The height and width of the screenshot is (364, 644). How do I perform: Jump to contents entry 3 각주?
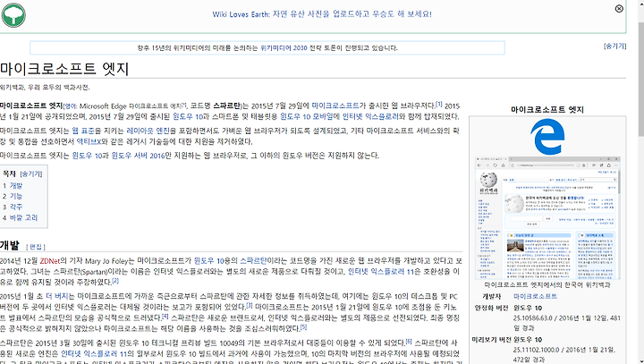pyautogui.click(x=13, y=207)
